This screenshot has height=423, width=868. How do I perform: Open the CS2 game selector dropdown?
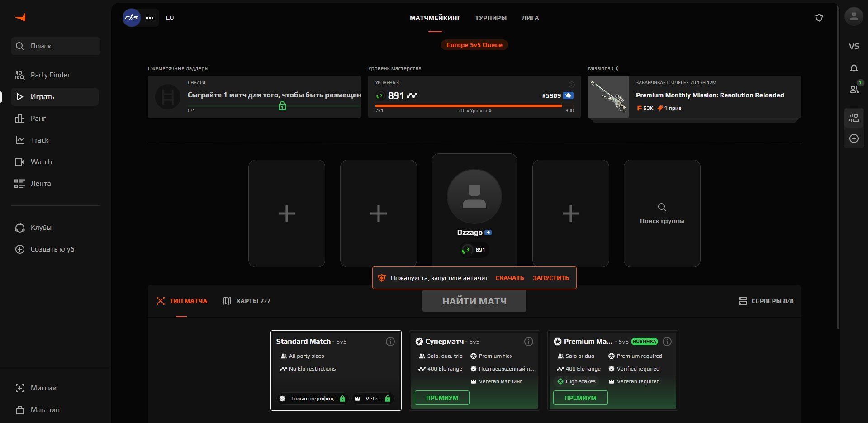[141, 18]
